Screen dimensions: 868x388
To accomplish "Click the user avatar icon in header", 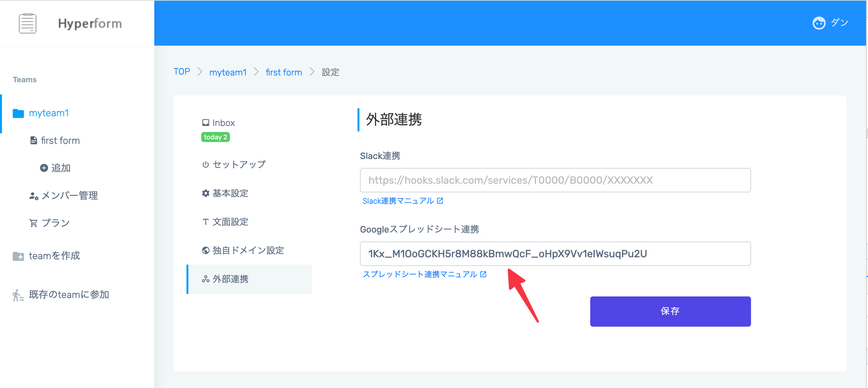I will (819, 23).
